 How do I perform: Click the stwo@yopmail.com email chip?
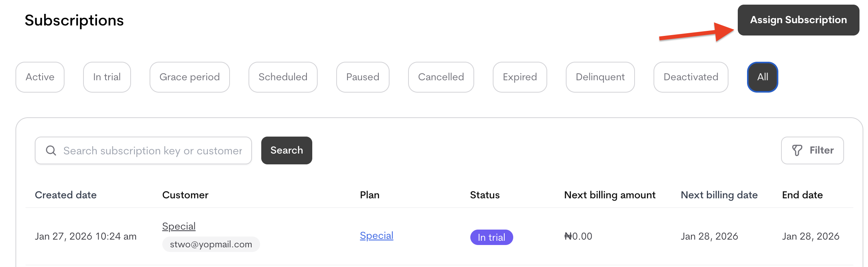coord(211,244)
